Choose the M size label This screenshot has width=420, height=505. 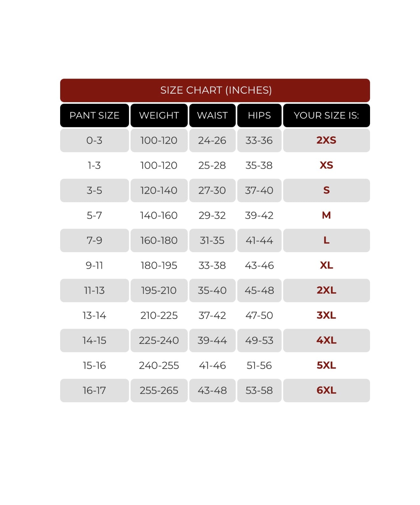tap(326, 215)
